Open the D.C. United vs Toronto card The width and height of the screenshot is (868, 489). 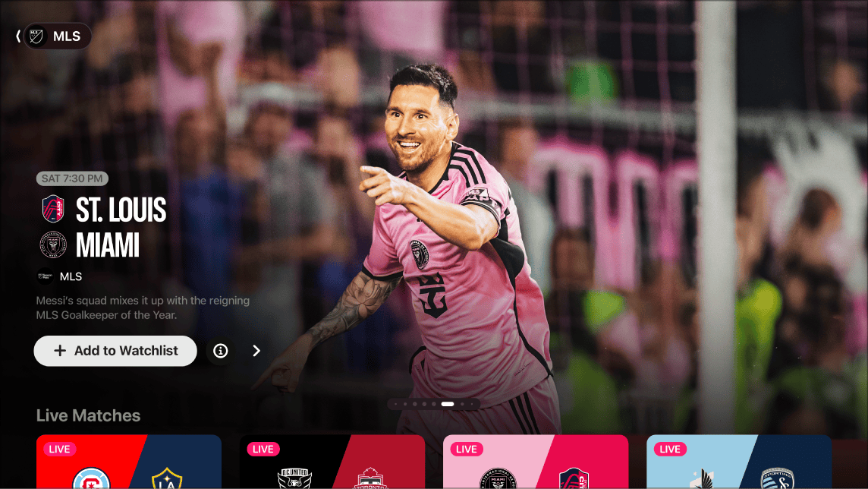click(x=332, y=462)
